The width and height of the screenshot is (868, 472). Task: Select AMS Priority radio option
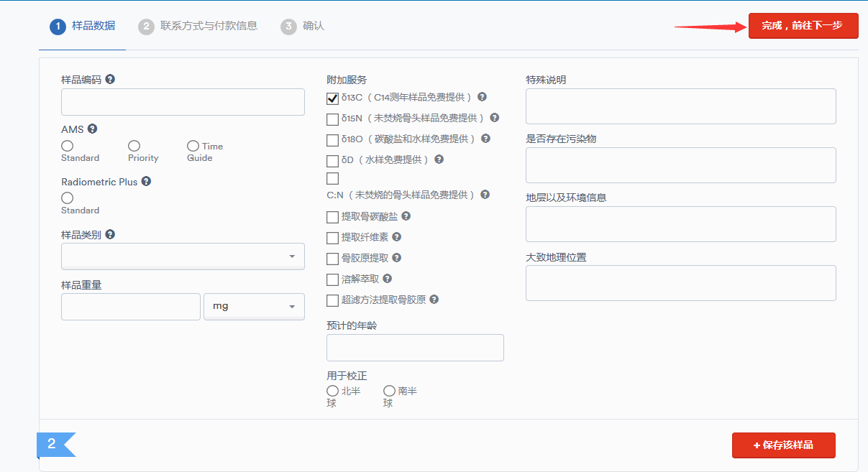pyautogui.click(x=134, y=146)
